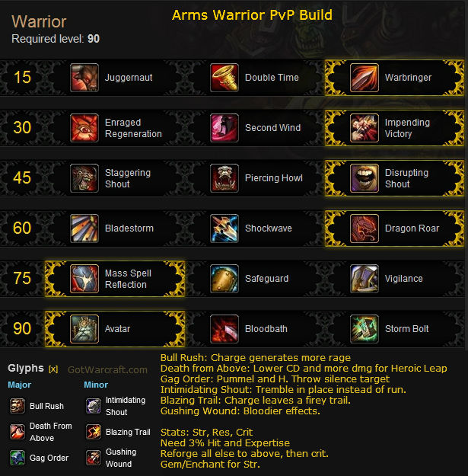Click the Vigilance talent icon
The height and width of the screenshot is (476, 468).
tap(365, 279)
